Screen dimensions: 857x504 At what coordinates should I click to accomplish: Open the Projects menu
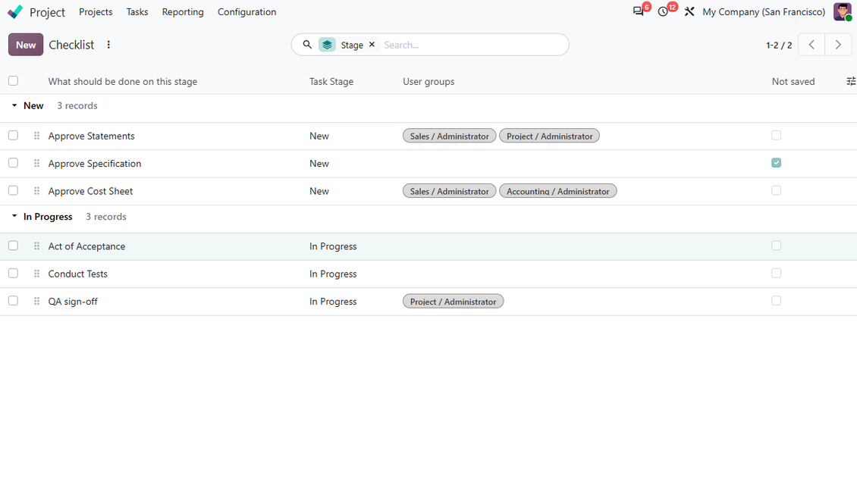[x=96, y=11]
